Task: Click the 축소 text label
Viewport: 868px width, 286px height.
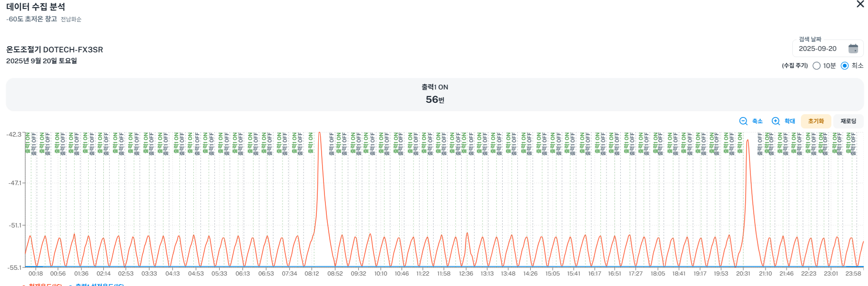Action: point(757,121)
